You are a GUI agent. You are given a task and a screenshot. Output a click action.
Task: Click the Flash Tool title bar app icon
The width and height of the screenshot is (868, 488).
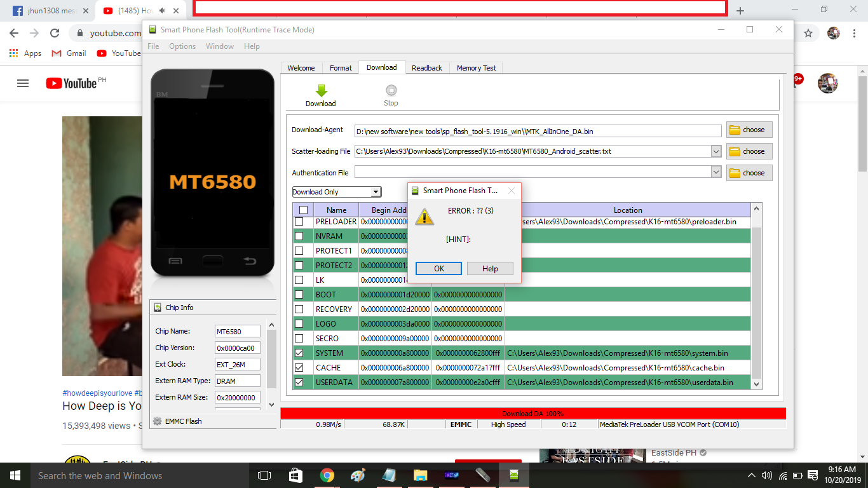tap(153, 30)
